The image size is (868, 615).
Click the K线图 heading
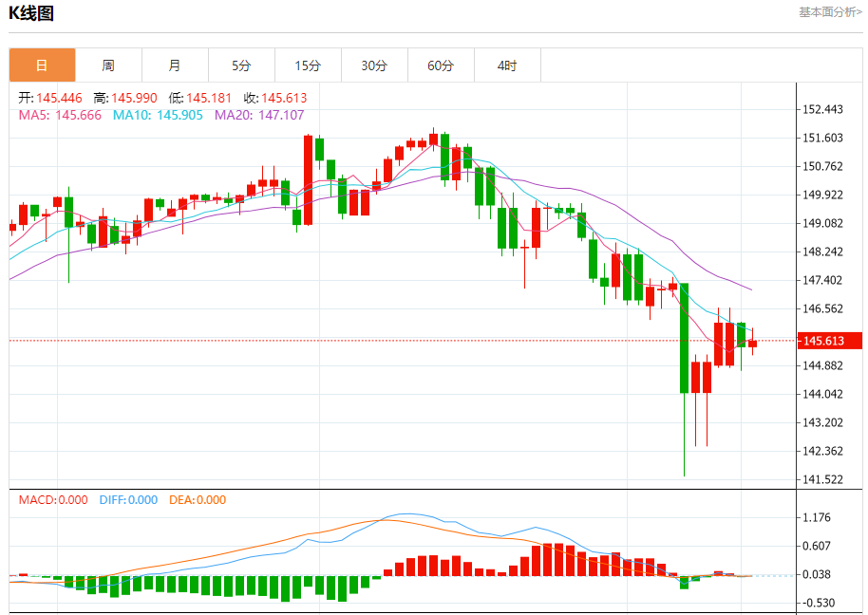point(31,12)
